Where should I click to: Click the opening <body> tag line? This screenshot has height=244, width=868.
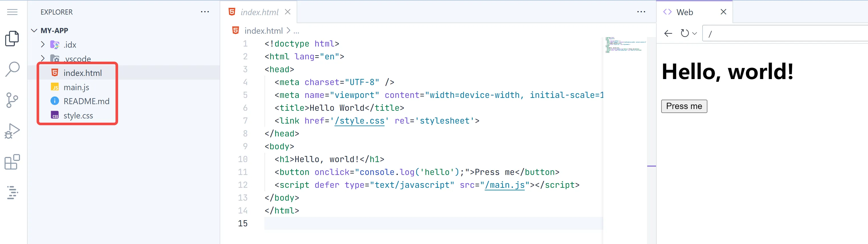coord(279,147)
